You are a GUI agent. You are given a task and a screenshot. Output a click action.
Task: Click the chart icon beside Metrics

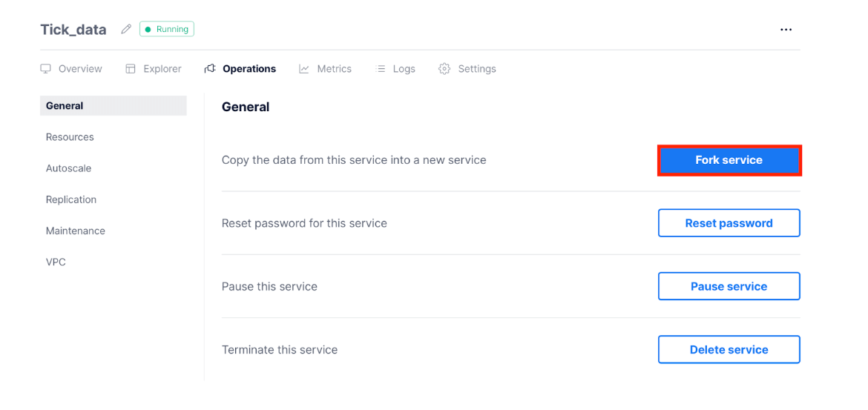pyautogui.click(x=304, y=69)
